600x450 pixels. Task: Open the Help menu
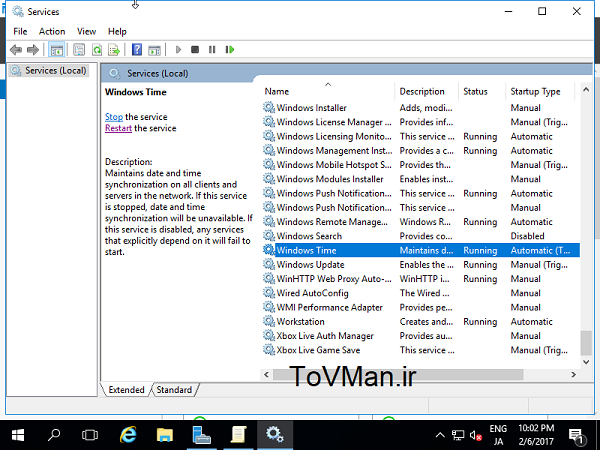point(117,31)
